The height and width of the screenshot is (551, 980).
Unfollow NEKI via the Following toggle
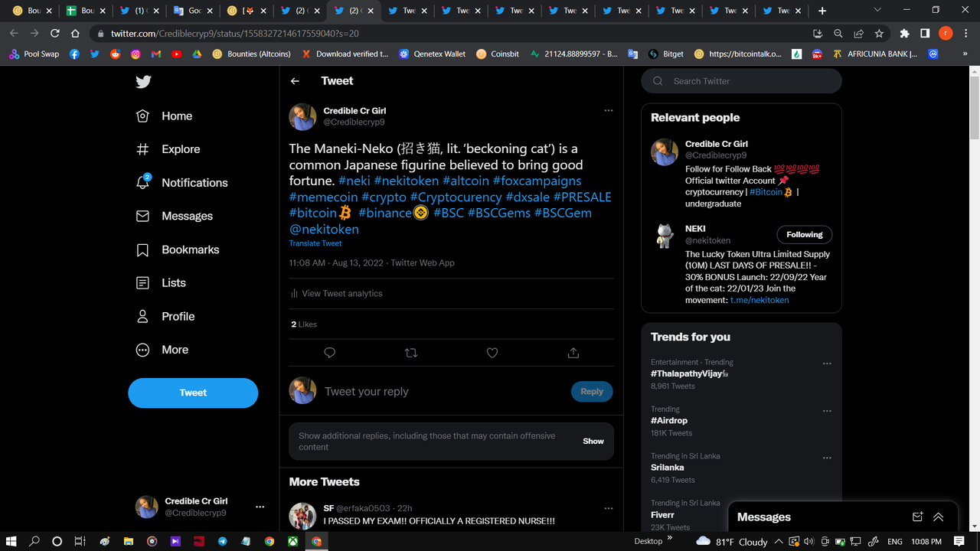coord(804,234)
